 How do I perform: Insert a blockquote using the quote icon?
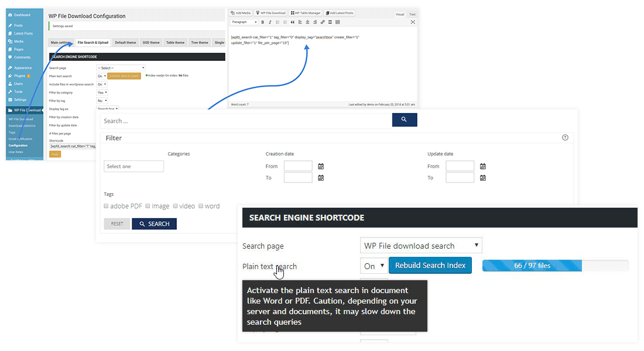click(292, 22)
